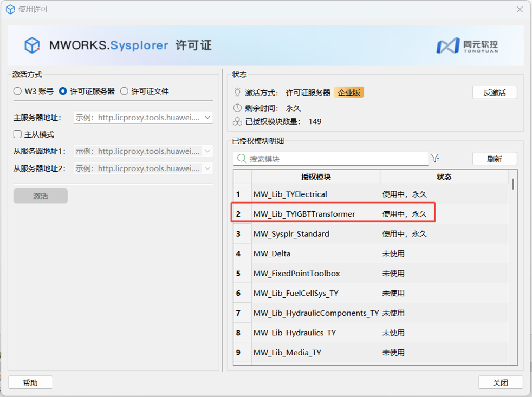The height and width of the screenshot is (397, 532).
Task: Click the 搜索模块 search field
Action: pos(331,159)
